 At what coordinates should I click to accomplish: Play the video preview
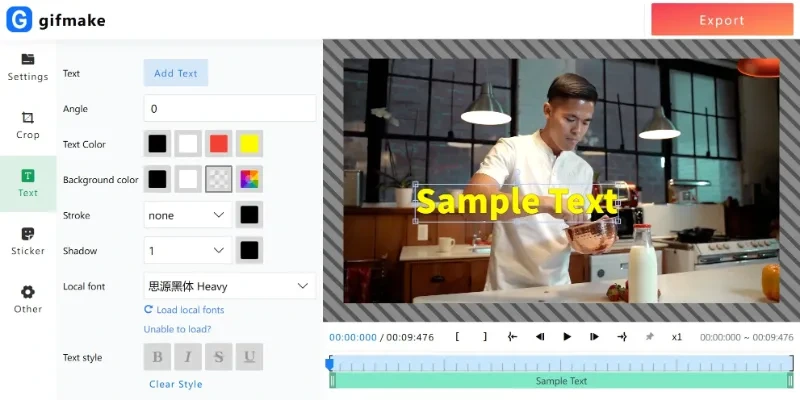point(567,337)
